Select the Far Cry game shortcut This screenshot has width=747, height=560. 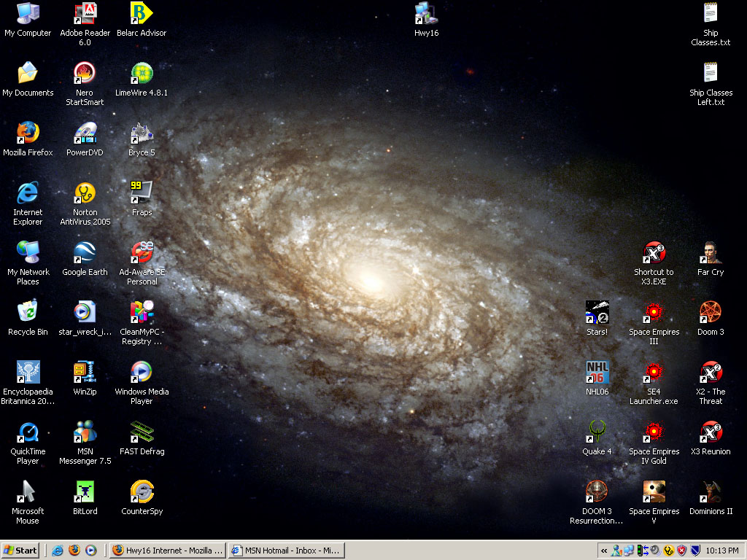click(x=711, y=254)
